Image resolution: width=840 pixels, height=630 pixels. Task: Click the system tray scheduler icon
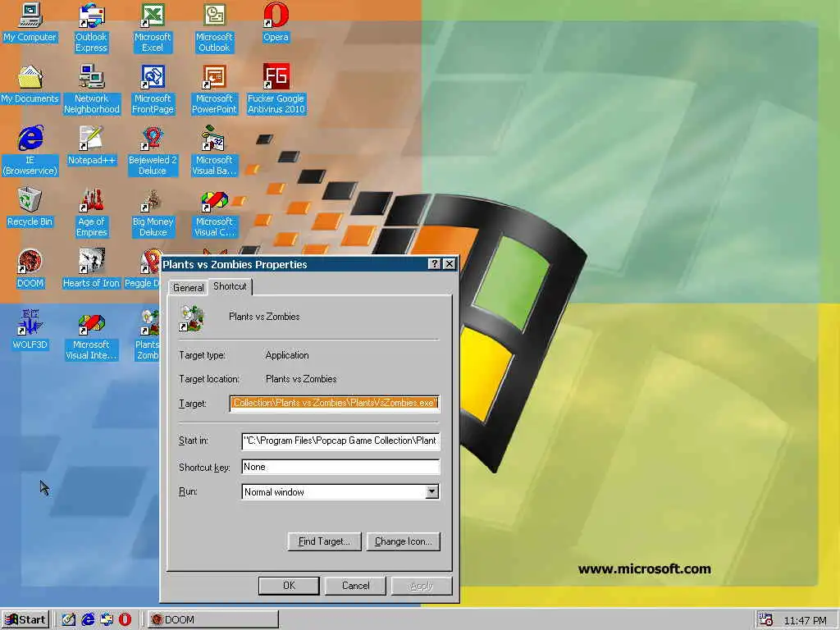pyautogui.click(x=765, y=619)
